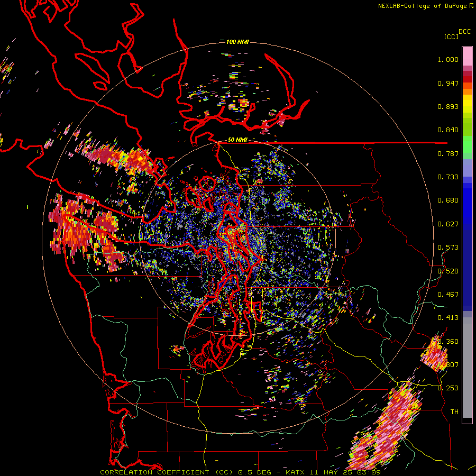The image size is (476, 476).
Task: Click the [CC] units label above legend
Action: 451,36
